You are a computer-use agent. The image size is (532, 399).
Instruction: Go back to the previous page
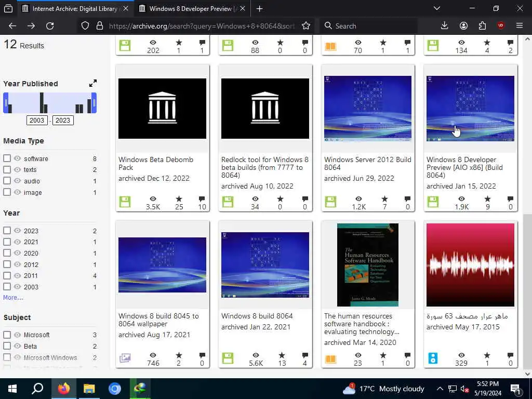(x=12, y=26)
